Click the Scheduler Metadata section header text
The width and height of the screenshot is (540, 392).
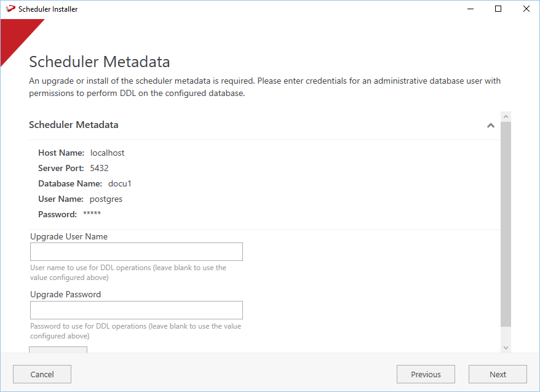[74, 125]
